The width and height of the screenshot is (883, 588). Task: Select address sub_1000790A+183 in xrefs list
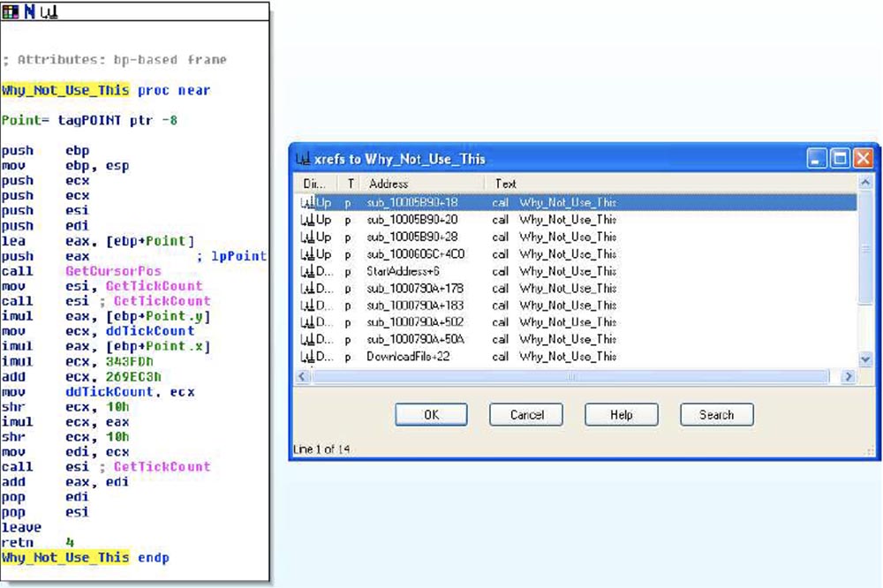tap(415, 305)
